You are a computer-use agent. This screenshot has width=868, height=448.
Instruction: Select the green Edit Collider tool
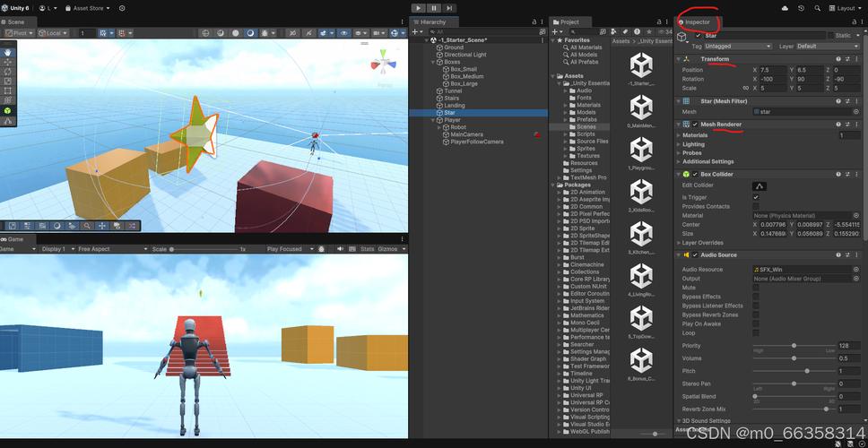8,110
